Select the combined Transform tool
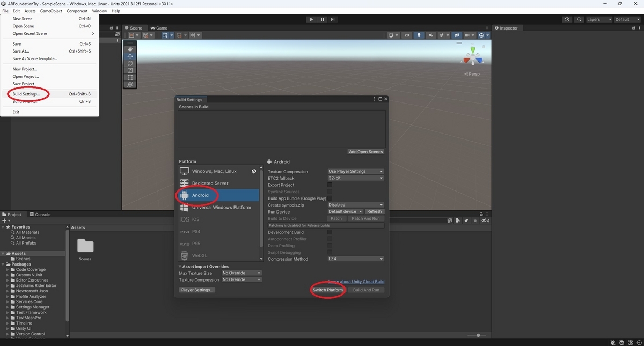 coord(130,84)
